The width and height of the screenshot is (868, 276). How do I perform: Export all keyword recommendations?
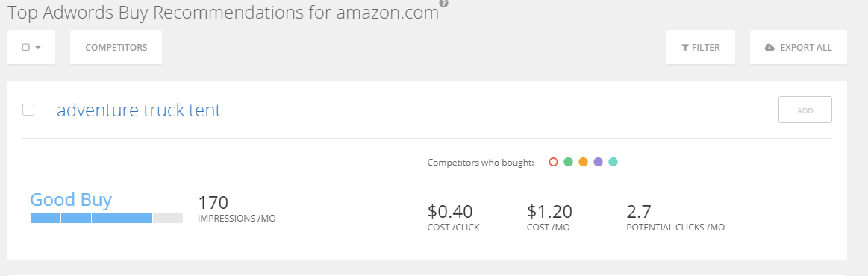[x=799, y=47]
